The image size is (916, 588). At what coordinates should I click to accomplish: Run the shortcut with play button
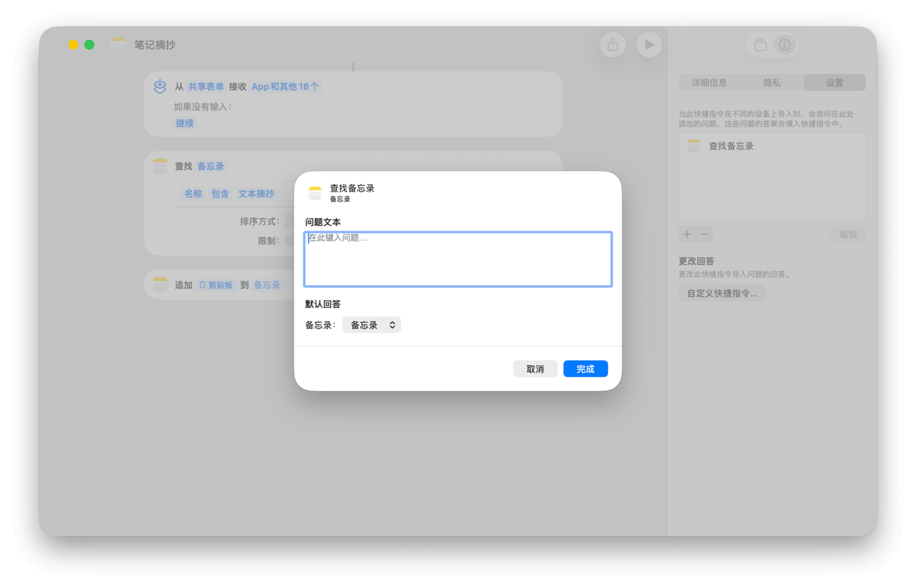649,45
